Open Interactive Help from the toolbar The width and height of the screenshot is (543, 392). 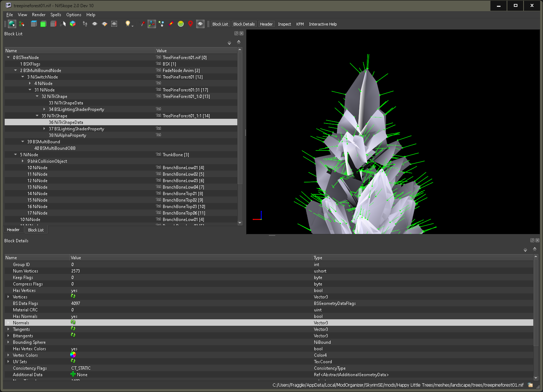click(x=323, y=24)
